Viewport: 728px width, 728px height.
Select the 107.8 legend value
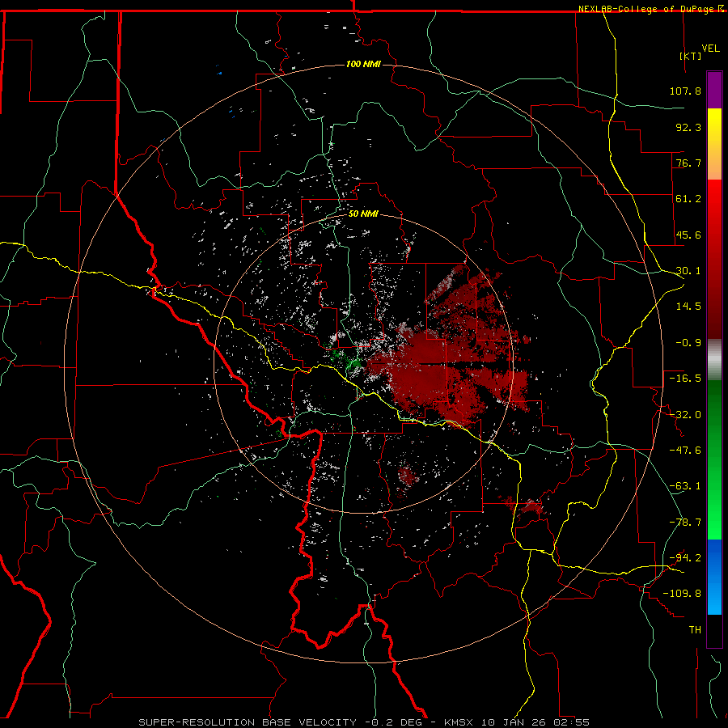tap(685, 91)
